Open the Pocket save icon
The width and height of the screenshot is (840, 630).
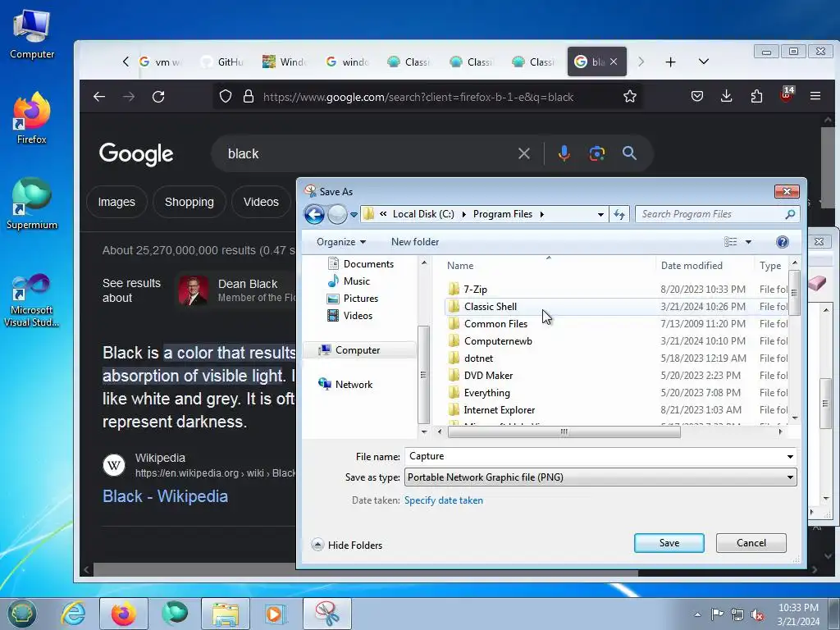(697, 97)
